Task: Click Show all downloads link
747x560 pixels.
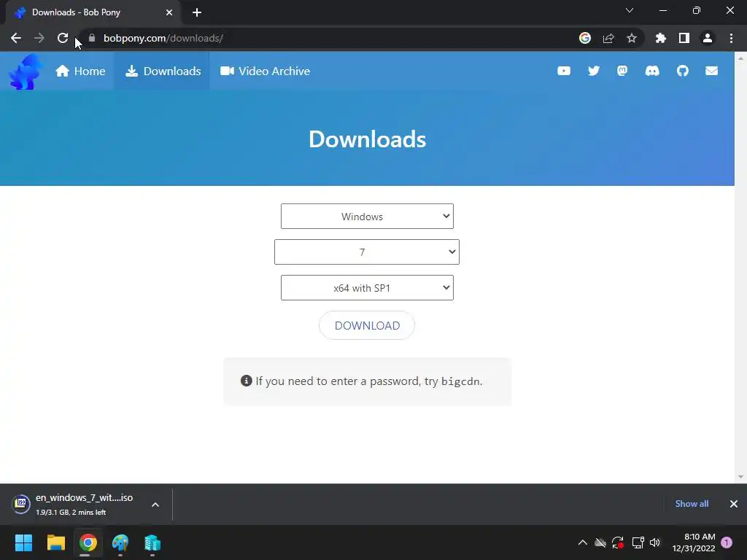Action: pos(692,504)
